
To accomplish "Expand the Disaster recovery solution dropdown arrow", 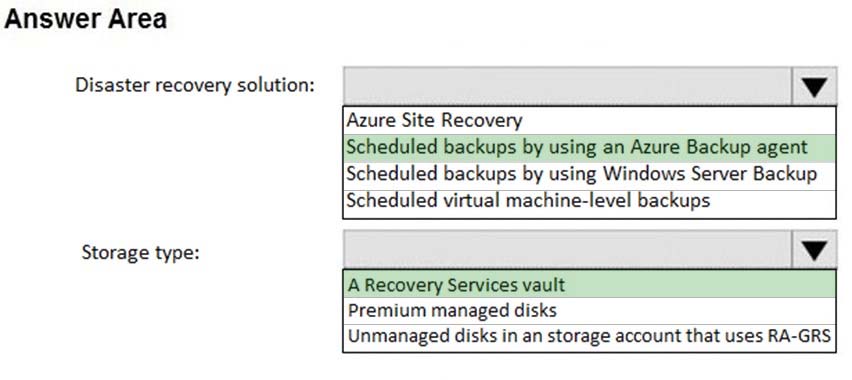I will point(814,86).
